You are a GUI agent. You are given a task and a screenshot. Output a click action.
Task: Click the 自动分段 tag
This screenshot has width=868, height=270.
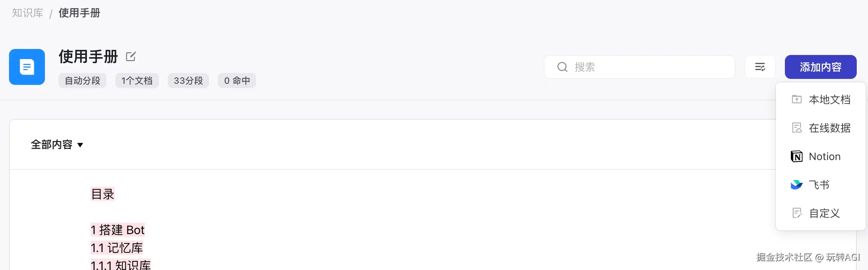coord(82,81)
